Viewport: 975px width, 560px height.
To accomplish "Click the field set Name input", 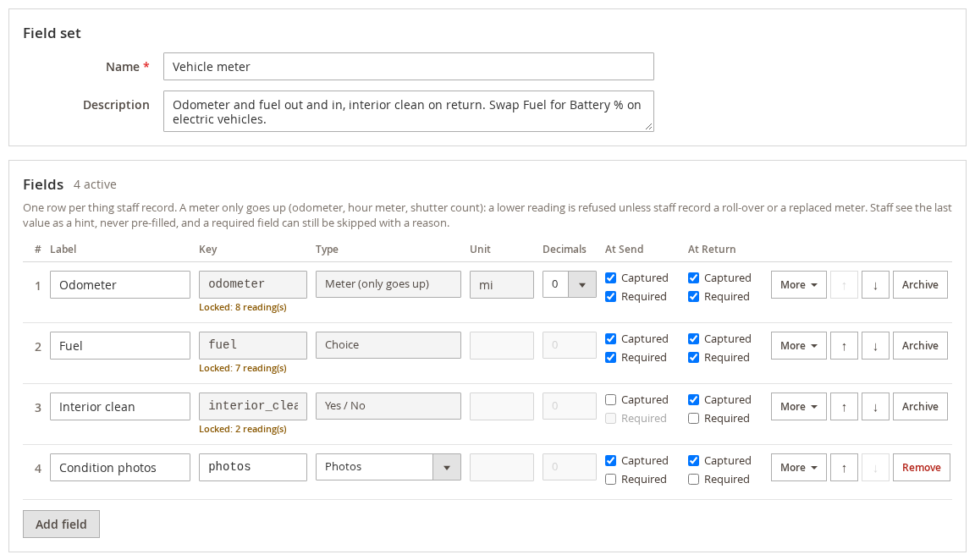I will pos(409,67).
